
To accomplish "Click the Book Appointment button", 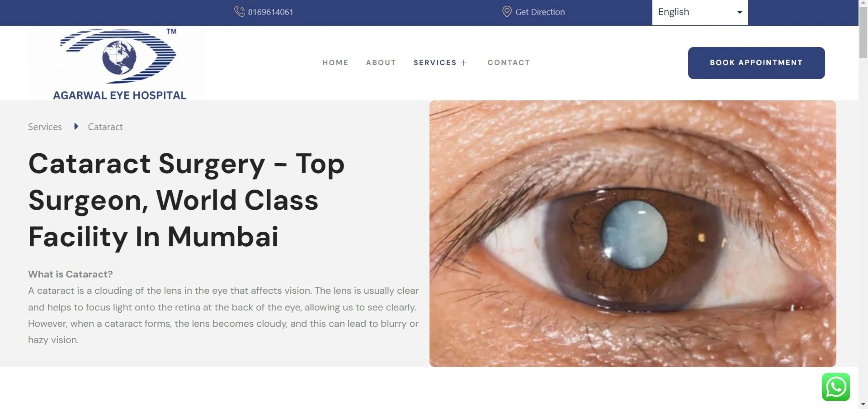I will (x=756, y=63).
